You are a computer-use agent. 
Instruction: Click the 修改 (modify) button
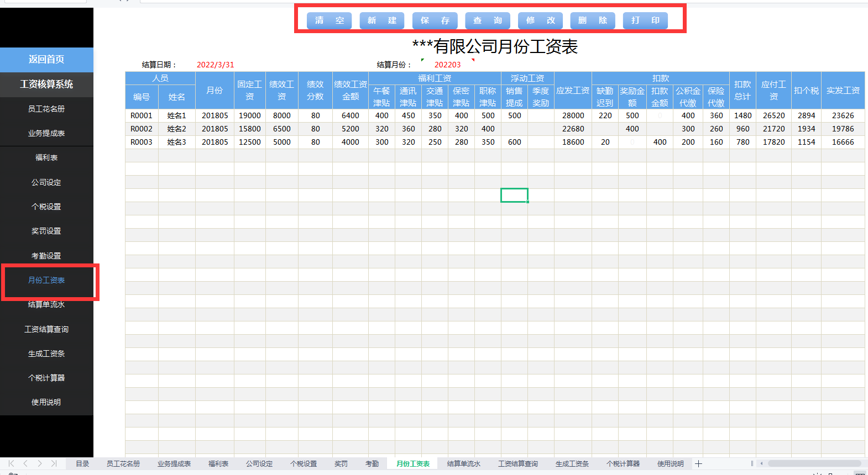coord(540,20)
